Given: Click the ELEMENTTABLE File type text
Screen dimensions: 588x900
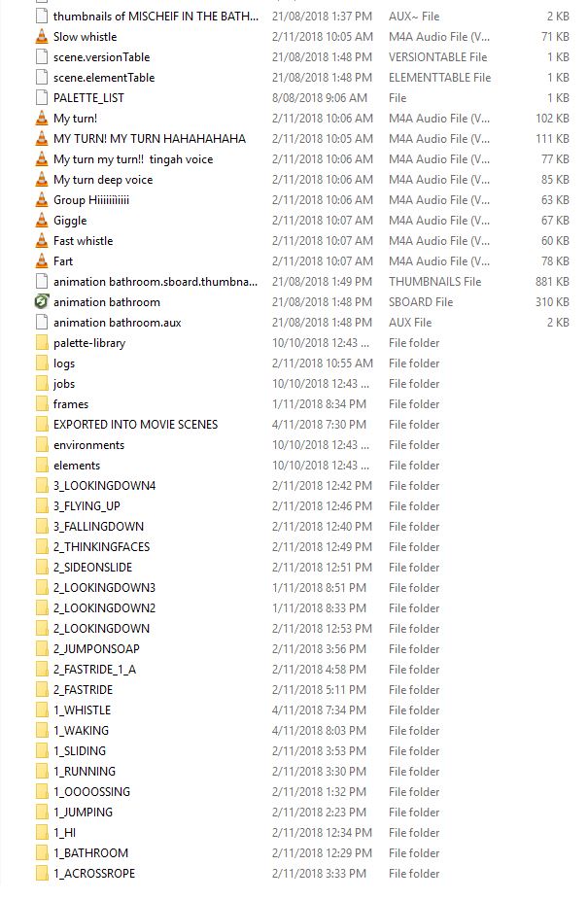Looking at the screenshot, I should pyautogui.click(x=440, y=78).
